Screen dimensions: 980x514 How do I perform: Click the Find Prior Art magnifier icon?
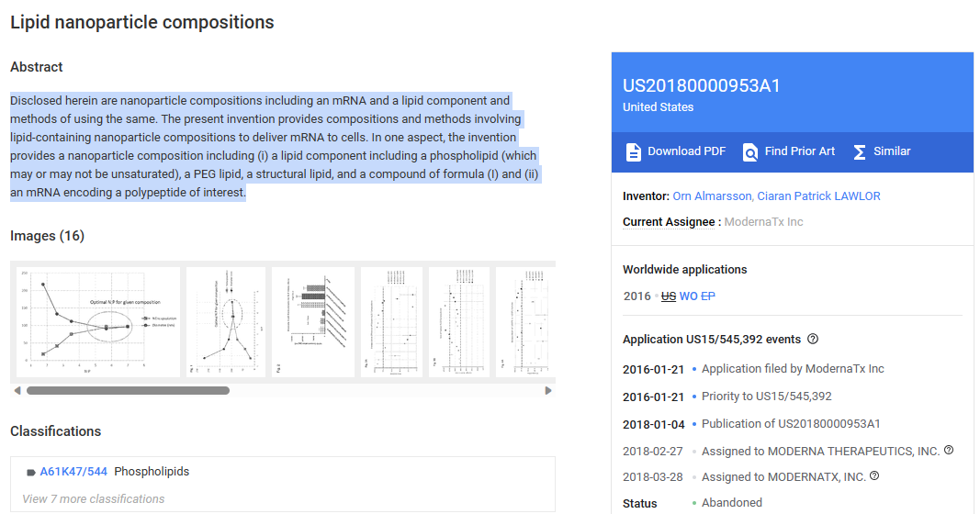click(749, 151)
